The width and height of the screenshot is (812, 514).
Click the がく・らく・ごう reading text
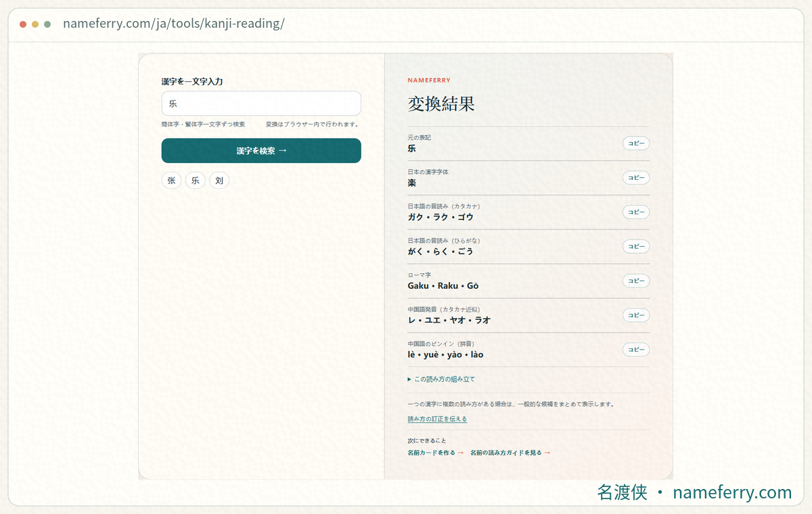coord(441,252)
